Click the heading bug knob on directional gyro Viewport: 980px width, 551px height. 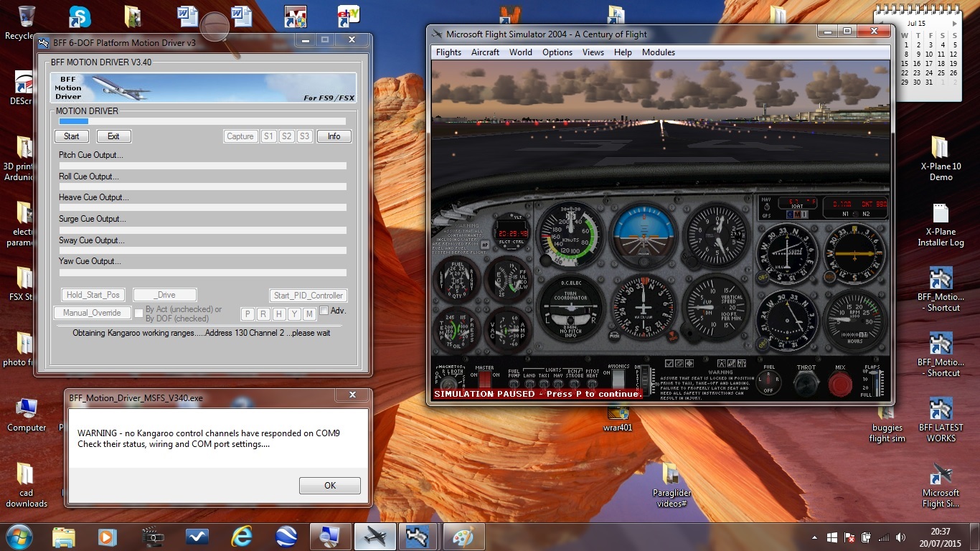pos(673,336)
